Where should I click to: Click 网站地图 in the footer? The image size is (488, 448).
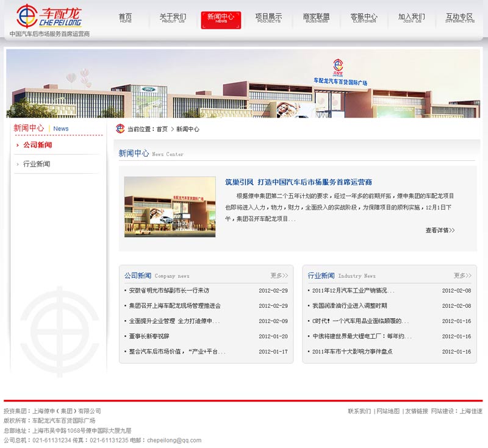coord(388,411)
